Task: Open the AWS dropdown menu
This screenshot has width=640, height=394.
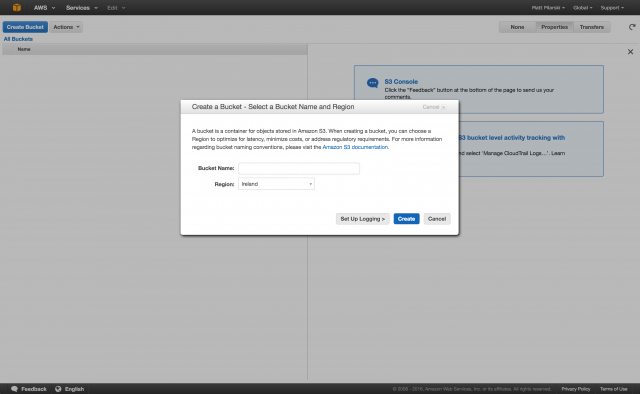Action: (x=44, y=8)
